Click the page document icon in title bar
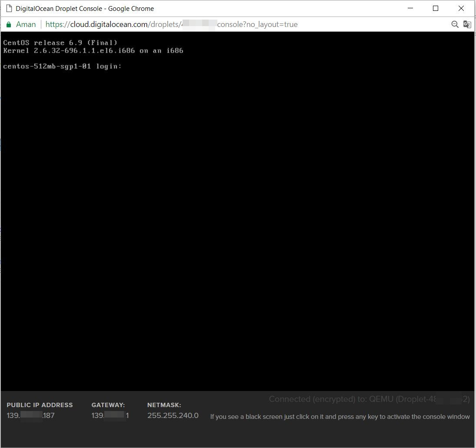Viewport: 476px width, 448px height. [9, 9]
